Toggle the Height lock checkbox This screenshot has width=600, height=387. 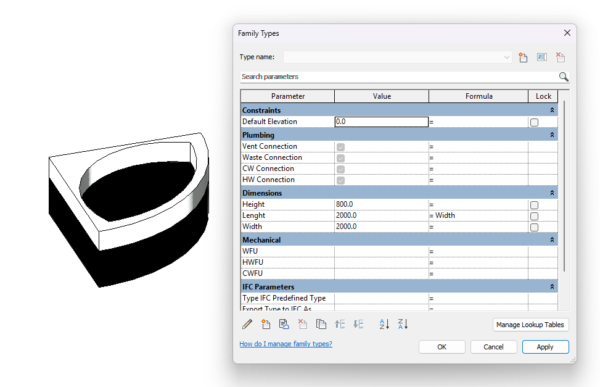534,205
